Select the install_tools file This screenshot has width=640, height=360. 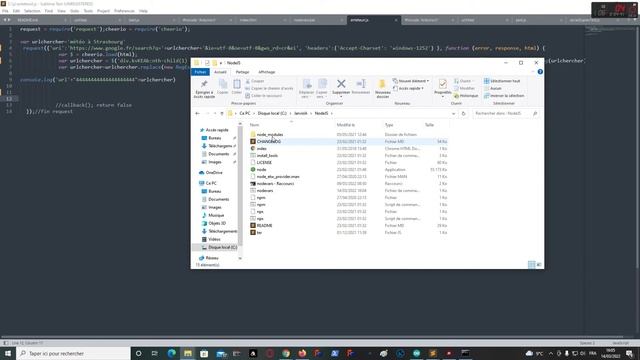[267, 156]
